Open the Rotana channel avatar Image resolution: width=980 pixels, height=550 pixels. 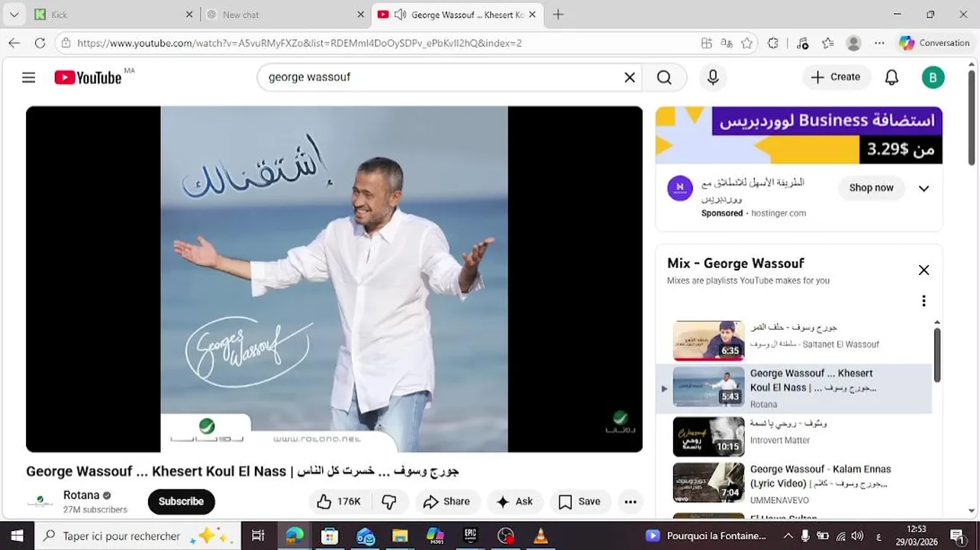pyautogui.click(x=40, y=502)
